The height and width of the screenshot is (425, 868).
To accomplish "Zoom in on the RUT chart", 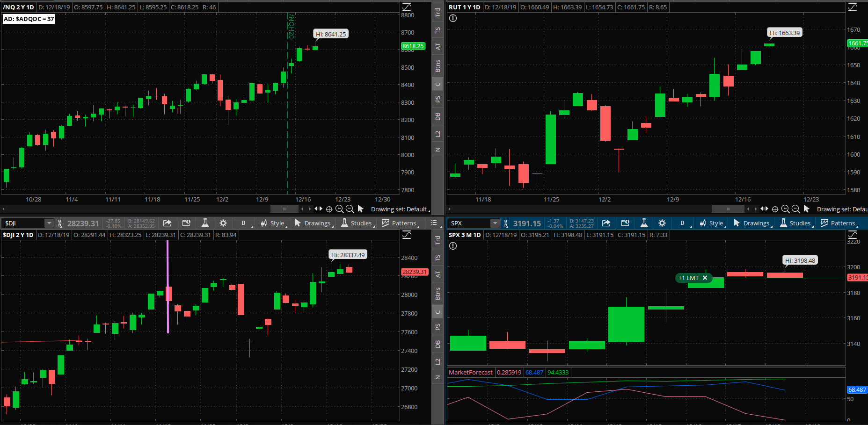I will coord(786,209).
